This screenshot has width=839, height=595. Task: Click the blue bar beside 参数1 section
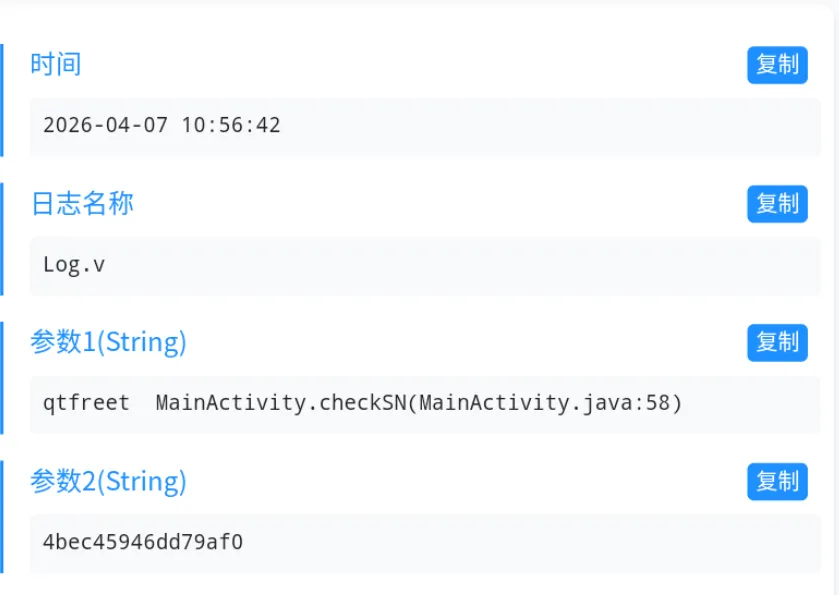[x=2, y=378]
